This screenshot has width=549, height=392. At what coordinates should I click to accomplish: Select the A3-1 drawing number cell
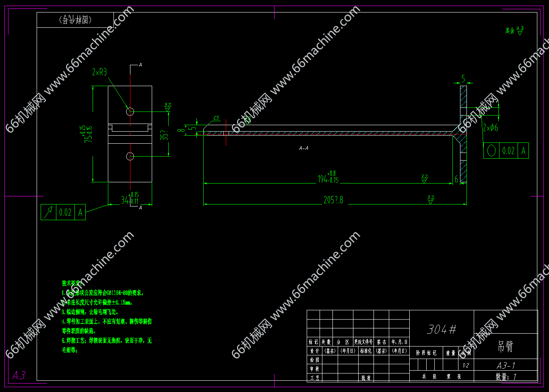coord(506,365)
